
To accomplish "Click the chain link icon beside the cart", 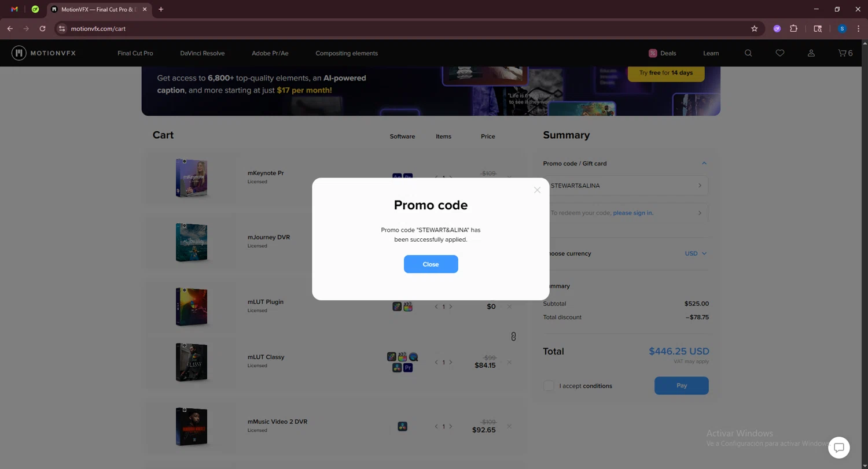I will point(513,337).
